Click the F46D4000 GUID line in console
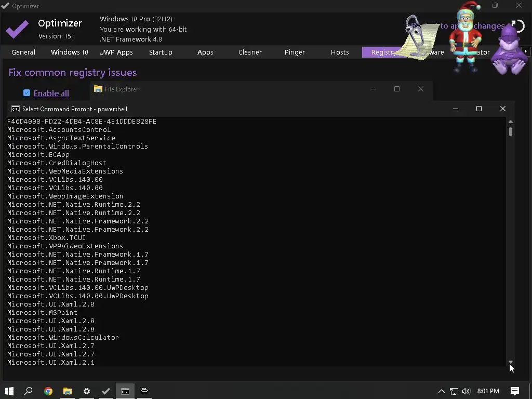 click(82, 122)
